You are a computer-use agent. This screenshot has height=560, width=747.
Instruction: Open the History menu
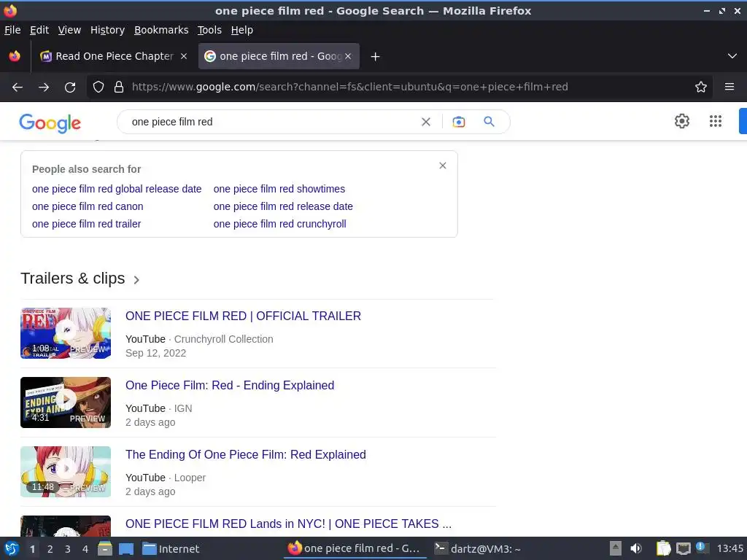[x=107, y=30]
